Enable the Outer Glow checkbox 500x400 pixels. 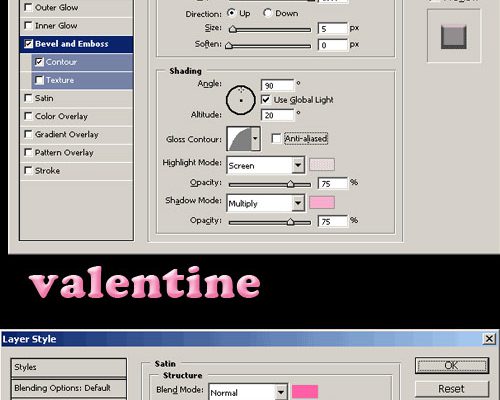(x=29, y=7)
